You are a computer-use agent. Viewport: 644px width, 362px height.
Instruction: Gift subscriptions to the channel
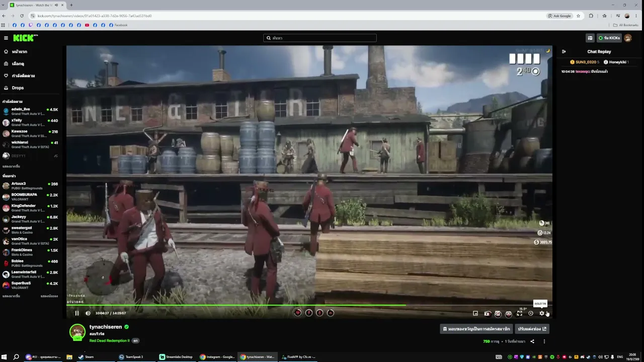point(476,329)
